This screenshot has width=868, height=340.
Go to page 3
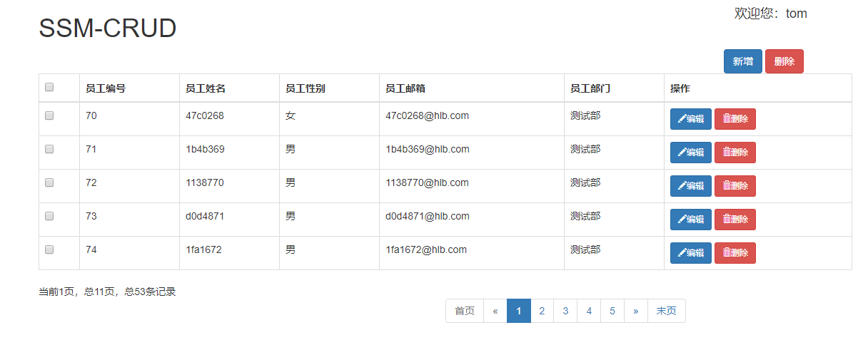[565, 311]
